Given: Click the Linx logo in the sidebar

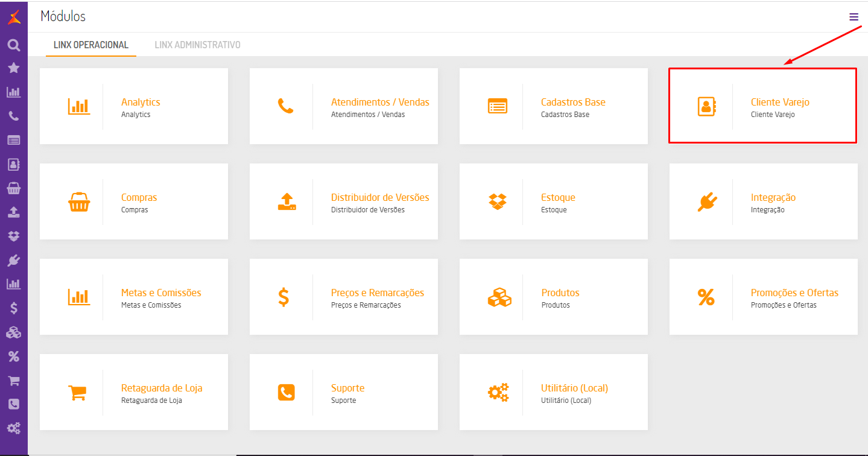Looking at the screenshot, I should (x=13, y=17).
